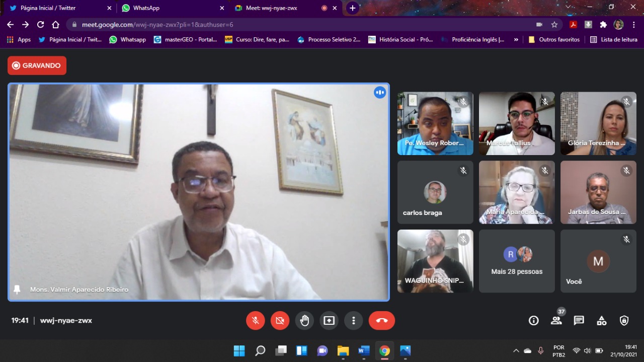The width and height of the screenshot is (644, 362).
Task: Hang up with red leave call button
Action: pos(382,321)
